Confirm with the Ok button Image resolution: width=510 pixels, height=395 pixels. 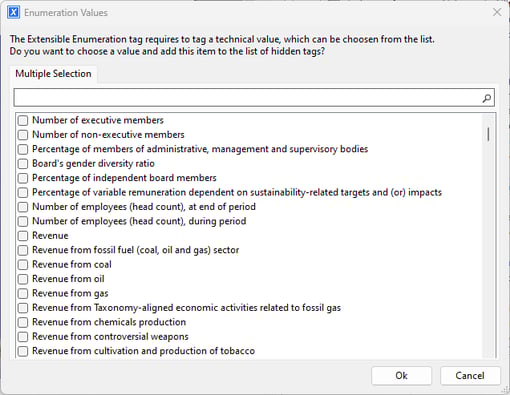pos(401,376)
